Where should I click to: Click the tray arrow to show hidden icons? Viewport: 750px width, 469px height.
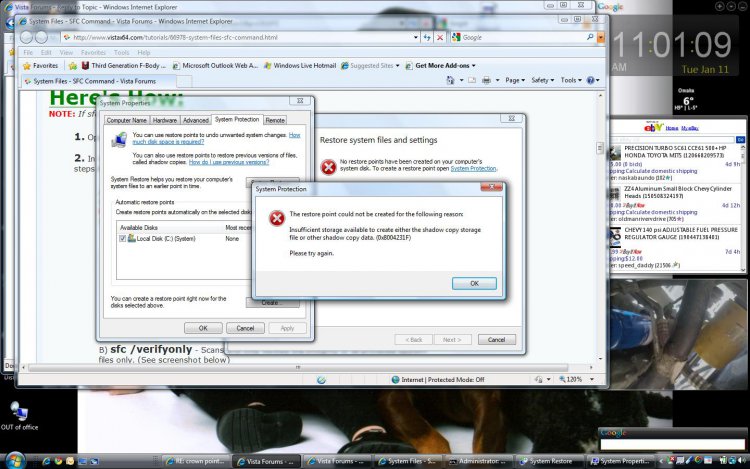pyautogui.click(x=662, y=461)
